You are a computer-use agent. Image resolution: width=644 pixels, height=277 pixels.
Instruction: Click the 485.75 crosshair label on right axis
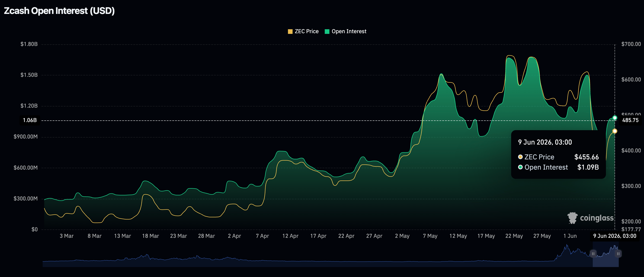[x=630, y=120]
